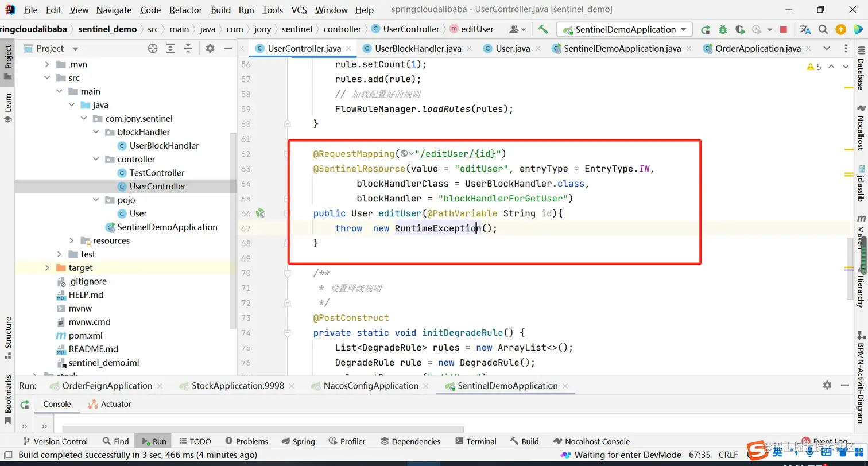Rerun application from Run panel sidebar

pyautogui.click(x=25, y=405)
